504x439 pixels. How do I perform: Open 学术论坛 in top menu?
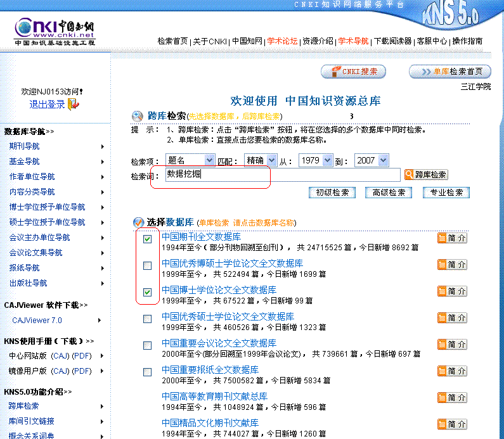click(282, 41)
